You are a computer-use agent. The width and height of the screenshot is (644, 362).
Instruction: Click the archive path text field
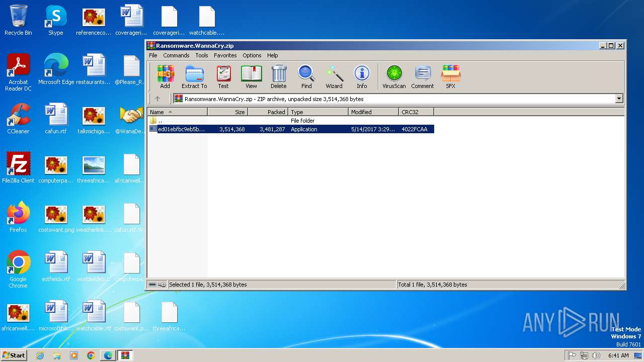pos(394,99)
